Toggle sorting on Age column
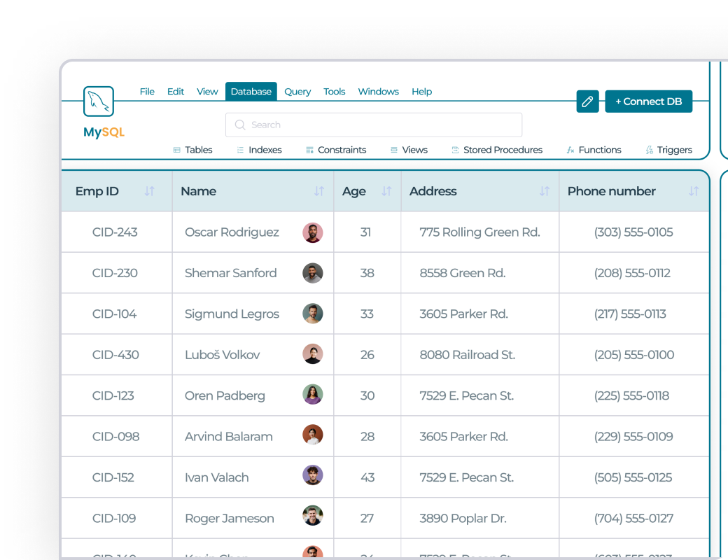The width and height of the screenshot is (728, 560). (386, 190)
